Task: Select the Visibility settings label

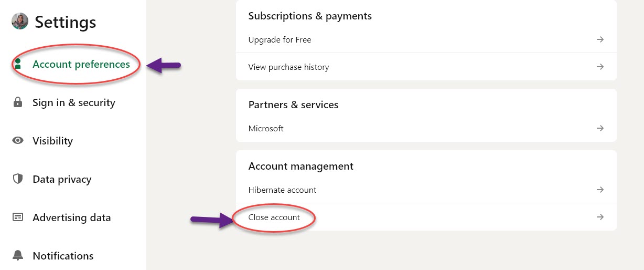Action: (x=52, y=141)
